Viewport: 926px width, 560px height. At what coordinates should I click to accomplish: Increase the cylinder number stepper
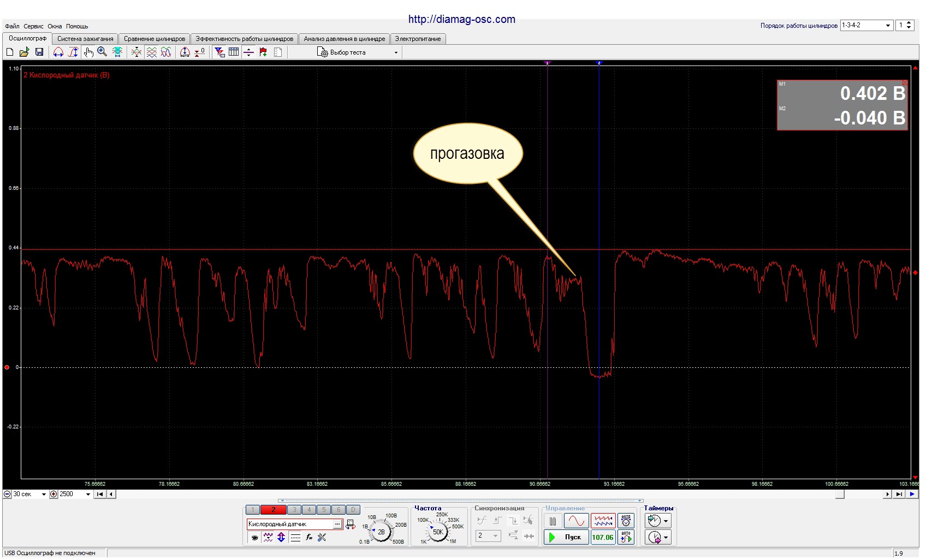[909, 23]
